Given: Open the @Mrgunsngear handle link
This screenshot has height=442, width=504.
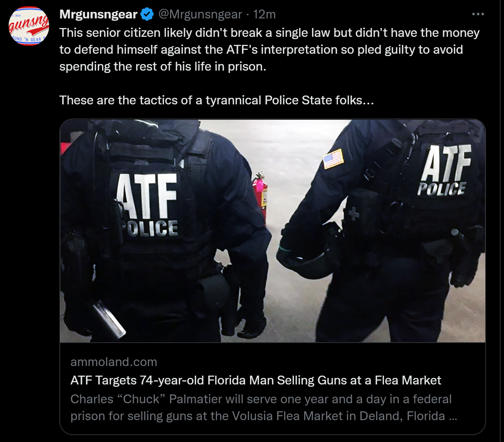Looking at the screenshot, I should click(200, 14).
